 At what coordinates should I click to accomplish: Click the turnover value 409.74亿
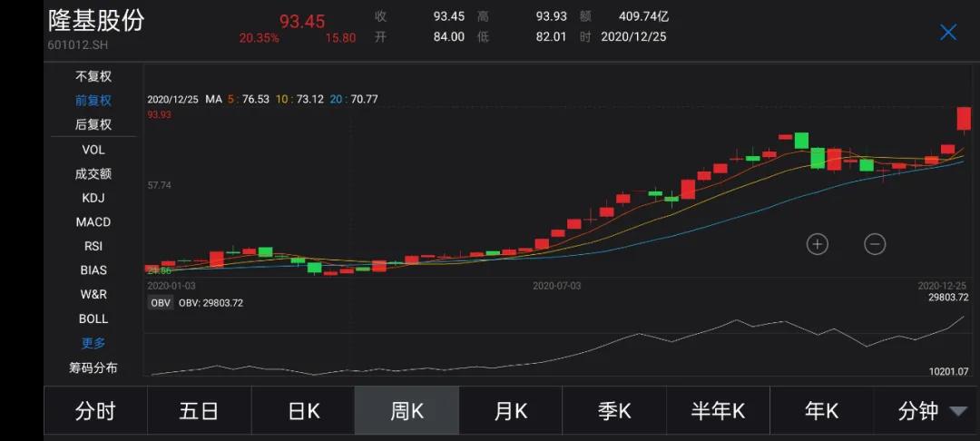click(x=643, y=17)
